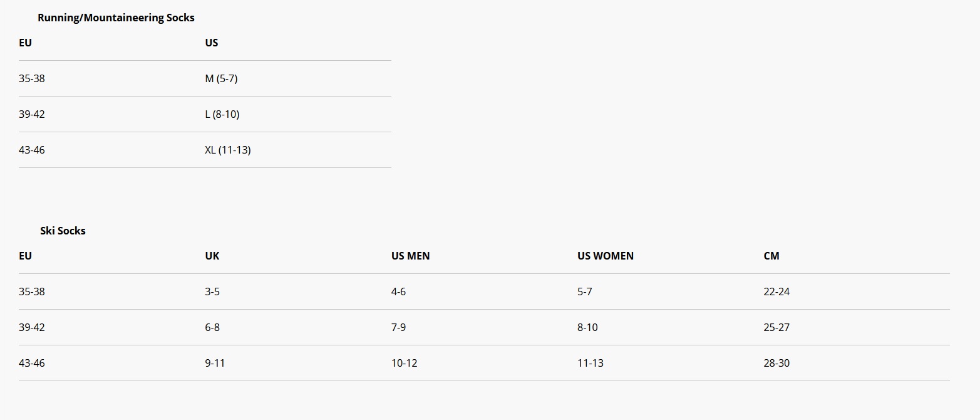Select the M (5-7) US size cell

click(221, 78)
